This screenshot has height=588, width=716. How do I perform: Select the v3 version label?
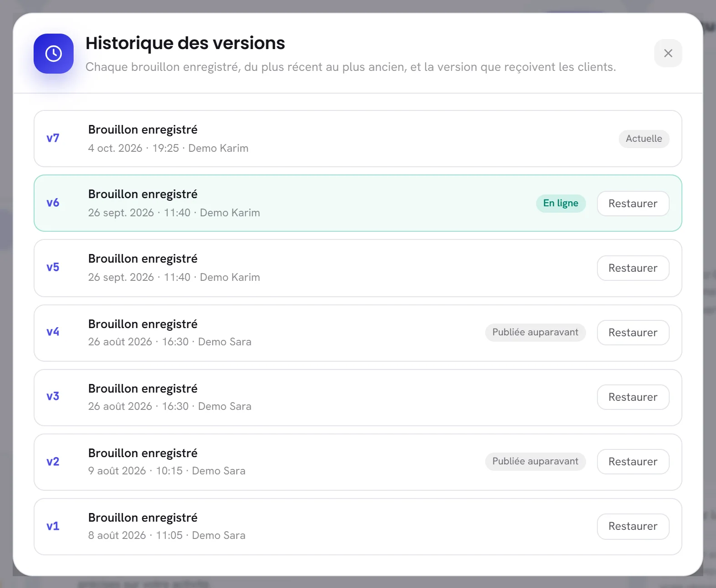[53, 396]
